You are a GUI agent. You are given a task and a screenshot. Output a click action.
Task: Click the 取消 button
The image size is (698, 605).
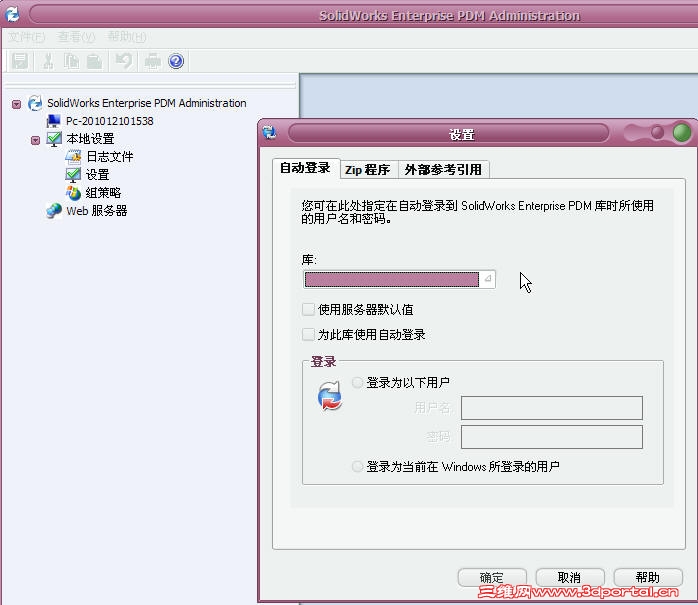tap(570, 577)
